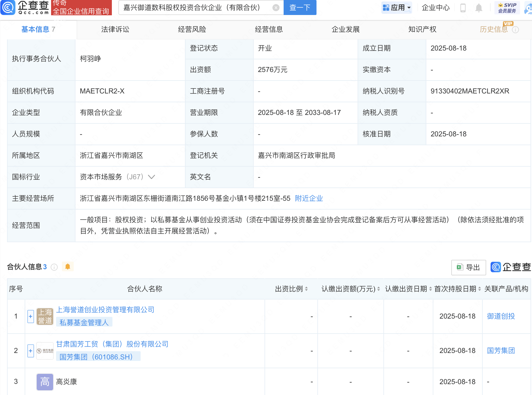Open the 应用 dropdown menu
Image resolution: width=532 pixels, height=395 pixels.
397,8
